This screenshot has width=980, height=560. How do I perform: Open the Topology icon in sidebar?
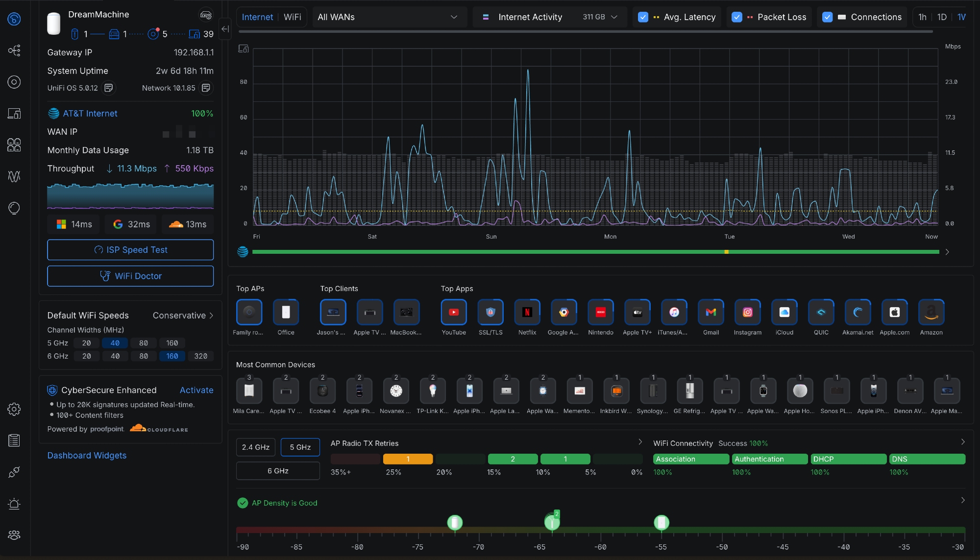click(14, 50)
